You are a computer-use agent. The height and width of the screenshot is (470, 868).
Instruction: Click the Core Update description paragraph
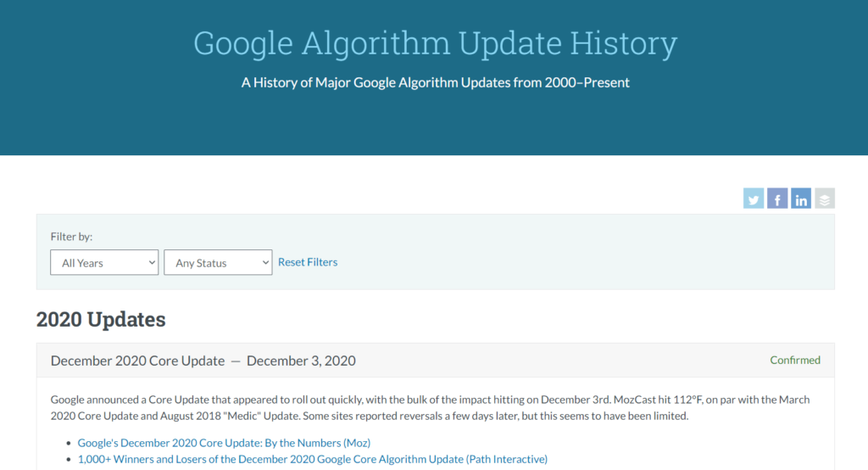tap(424, 407)
